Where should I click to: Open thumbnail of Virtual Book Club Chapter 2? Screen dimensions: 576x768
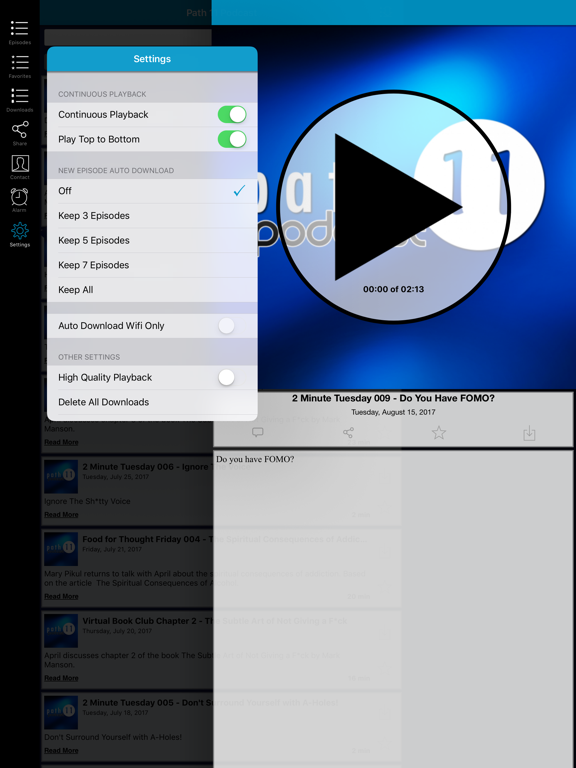(x=61, y=631)
